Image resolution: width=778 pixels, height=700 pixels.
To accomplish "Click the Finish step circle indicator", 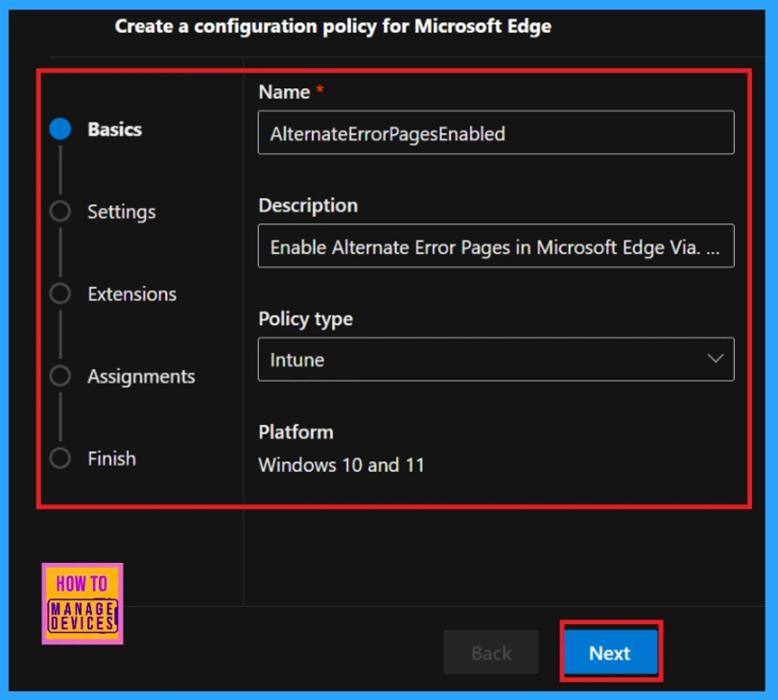I will [x=60, y=458].
